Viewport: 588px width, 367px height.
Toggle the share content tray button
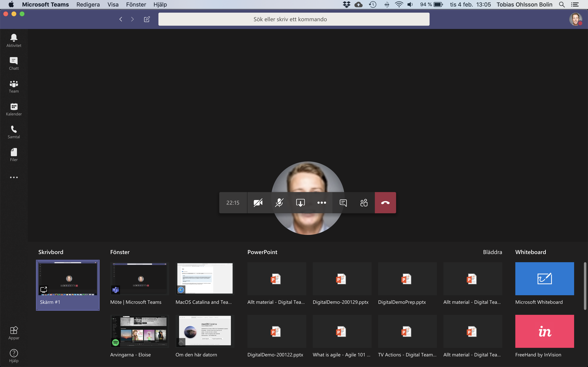[x=301, y=203]
